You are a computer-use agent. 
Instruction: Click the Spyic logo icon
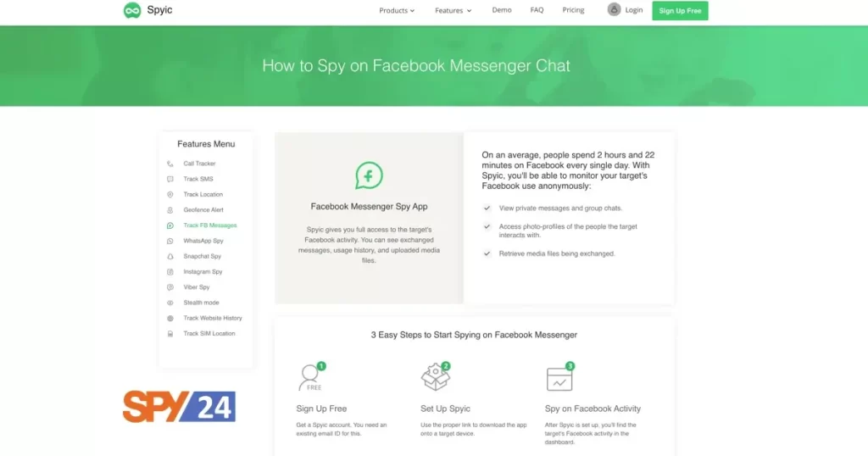coord(132,10)
